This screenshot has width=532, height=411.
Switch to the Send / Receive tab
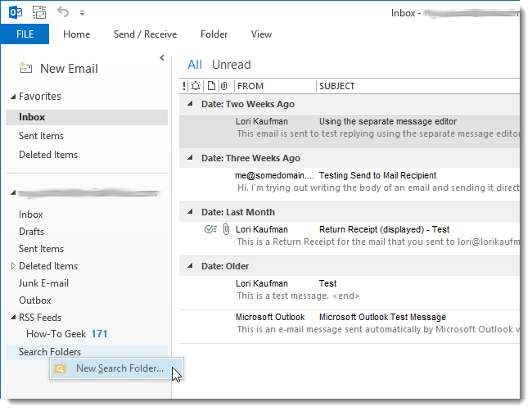click(x=145, y=34)
